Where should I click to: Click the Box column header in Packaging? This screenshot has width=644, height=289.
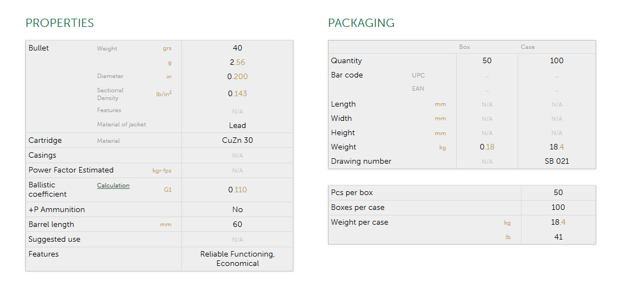tap(464, 47)
